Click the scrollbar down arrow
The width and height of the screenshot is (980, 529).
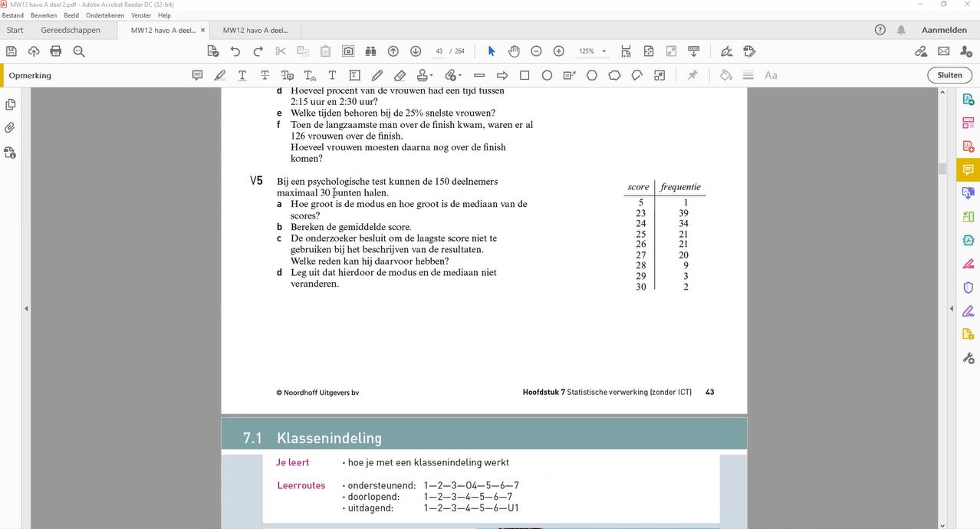pos(942,524)
